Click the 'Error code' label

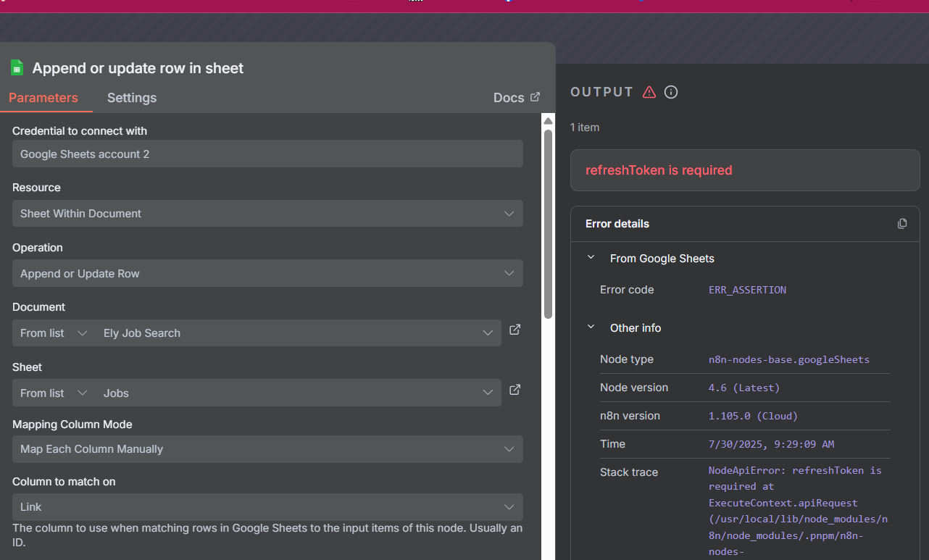pyautogui.click(x=627, y=290)
